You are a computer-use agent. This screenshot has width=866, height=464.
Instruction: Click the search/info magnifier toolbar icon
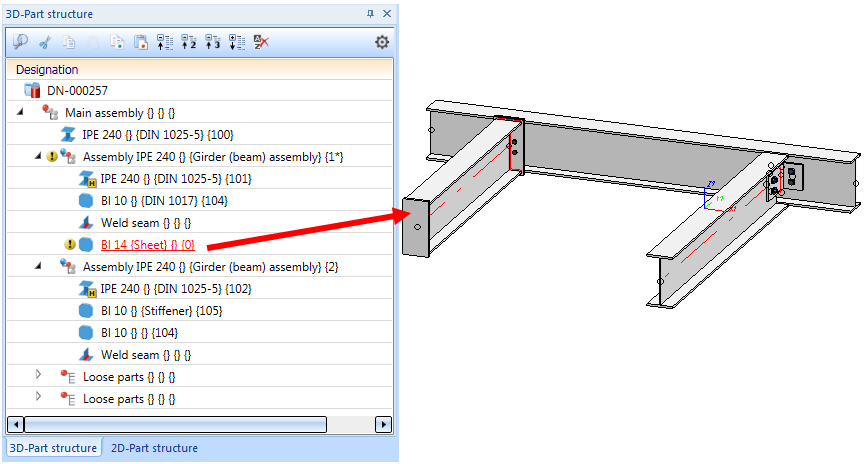click(20, 42)
